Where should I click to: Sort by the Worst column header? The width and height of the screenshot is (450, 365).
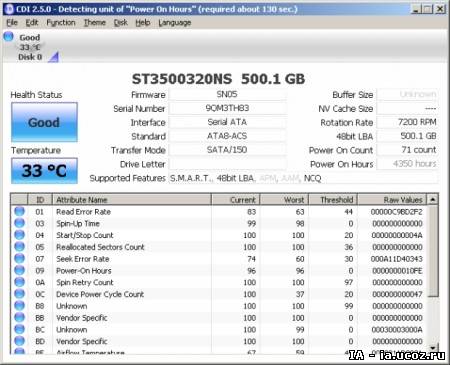284,200
